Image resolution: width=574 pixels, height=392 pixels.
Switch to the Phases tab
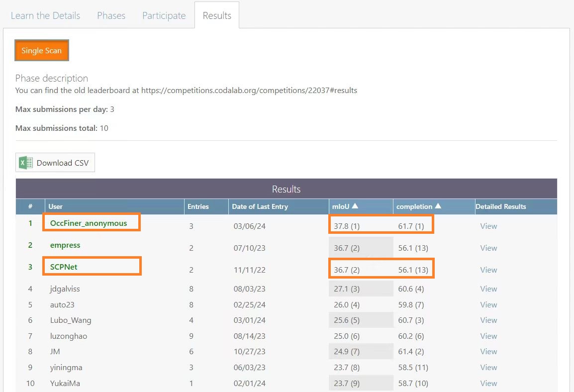click(111, 15)
